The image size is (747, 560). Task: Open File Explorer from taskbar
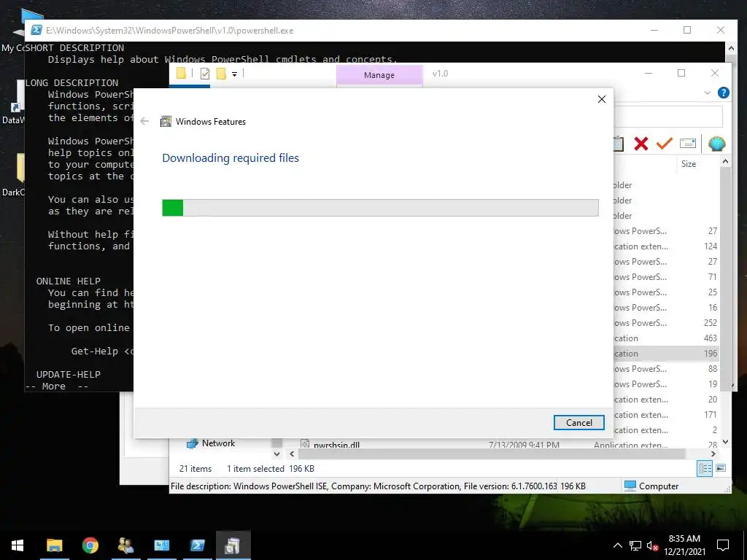(54, 545)
